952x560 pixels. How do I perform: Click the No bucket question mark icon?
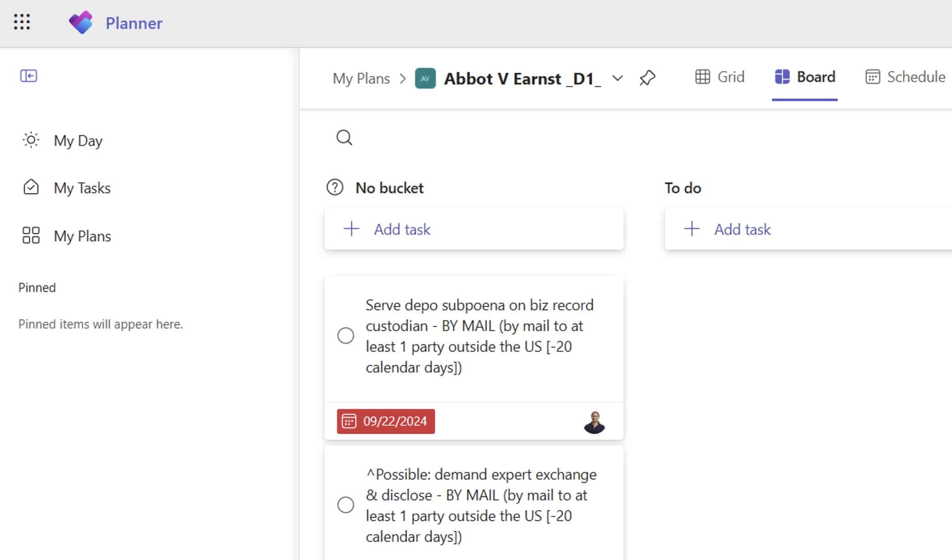click(x=335, y=187)
